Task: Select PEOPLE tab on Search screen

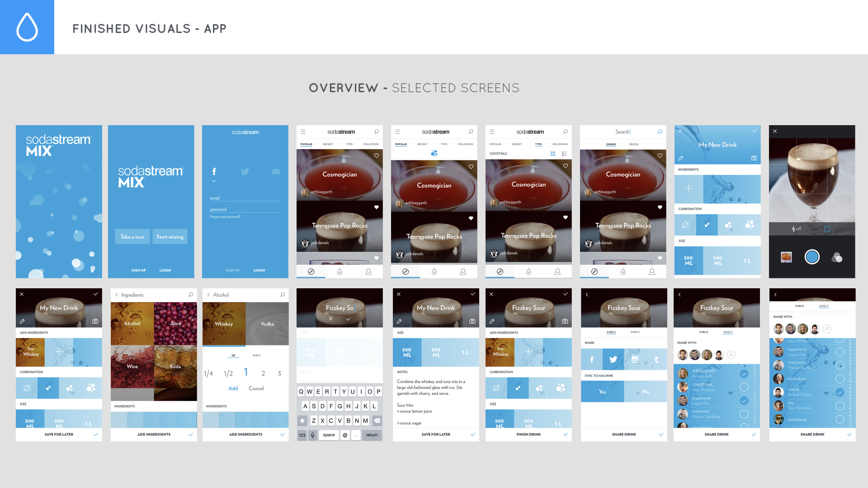Action: [x=634, y=144]
